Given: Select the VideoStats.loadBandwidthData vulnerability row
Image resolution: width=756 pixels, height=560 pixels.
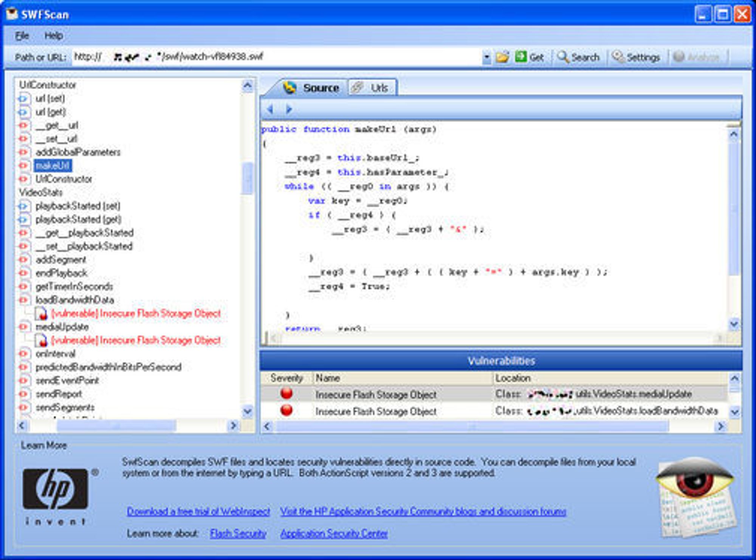Looking at the screenshot, I should [x=494, y=411].
